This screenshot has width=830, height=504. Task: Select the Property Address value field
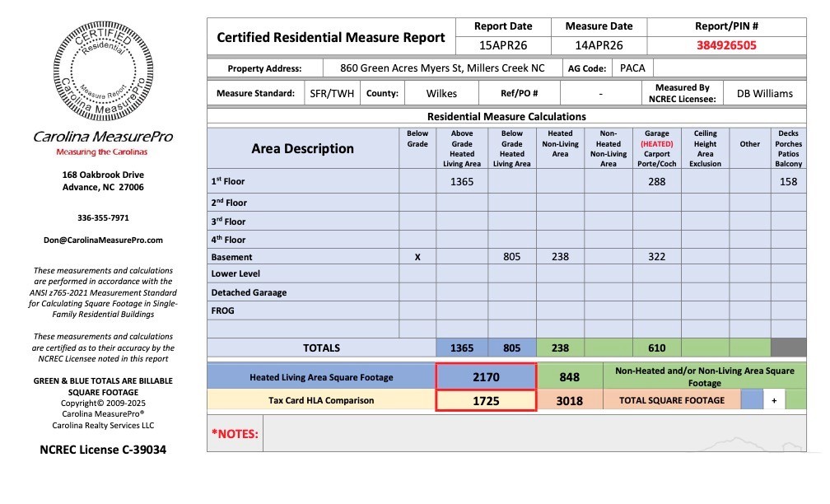pos(443,68)
